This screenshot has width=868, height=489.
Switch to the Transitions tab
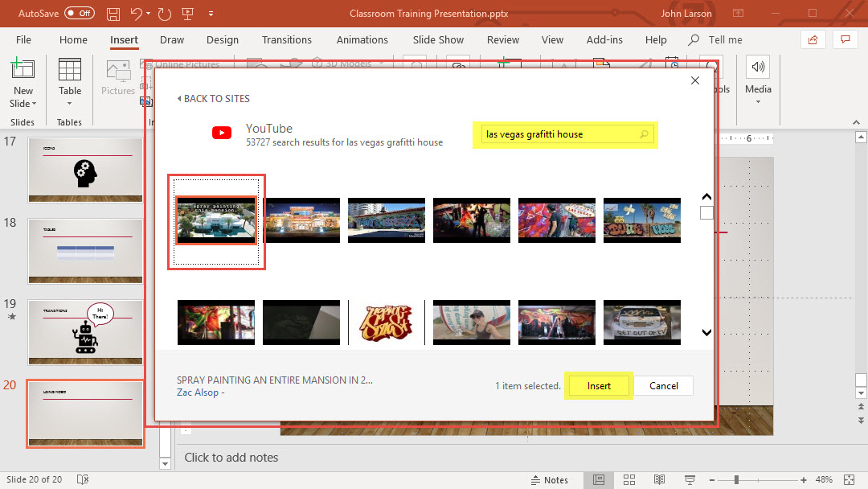(x=286, y=39)
